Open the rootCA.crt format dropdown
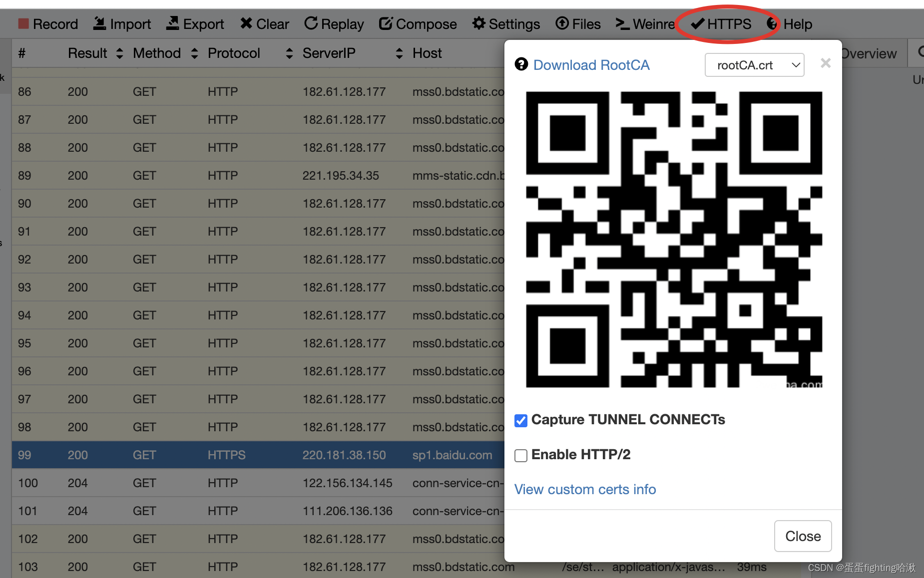924x578 pixels. pos(754,65)
